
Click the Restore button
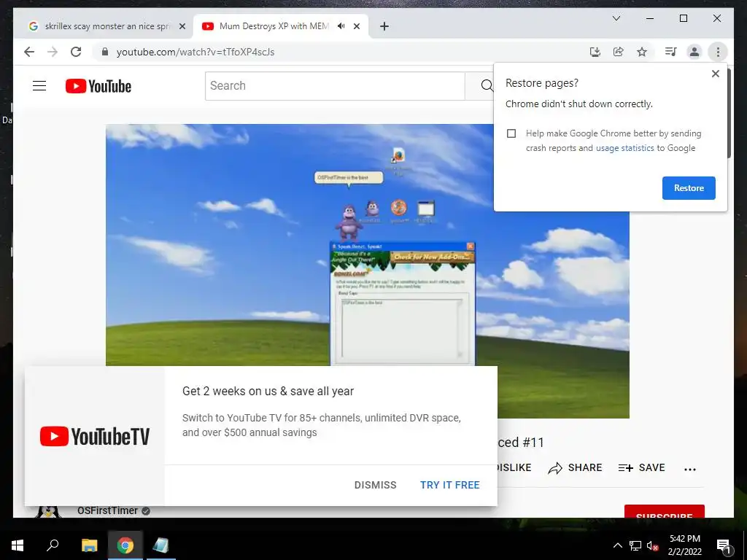click(689, 188)
